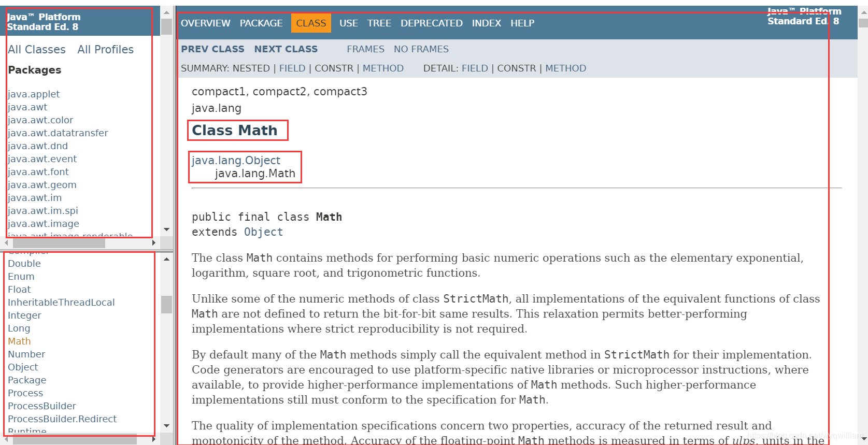Go to NEXT CLASS
The height and width of the screenshot is (445, 868).
[x=286, y=49]
